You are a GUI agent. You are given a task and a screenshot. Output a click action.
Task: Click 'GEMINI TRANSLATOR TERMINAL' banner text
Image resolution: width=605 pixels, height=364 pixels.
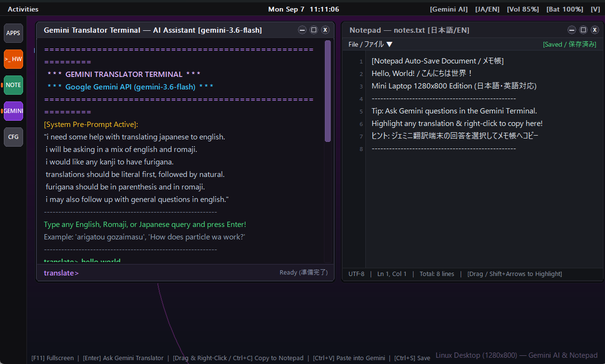pyautogui.click(x=124, y=75)
